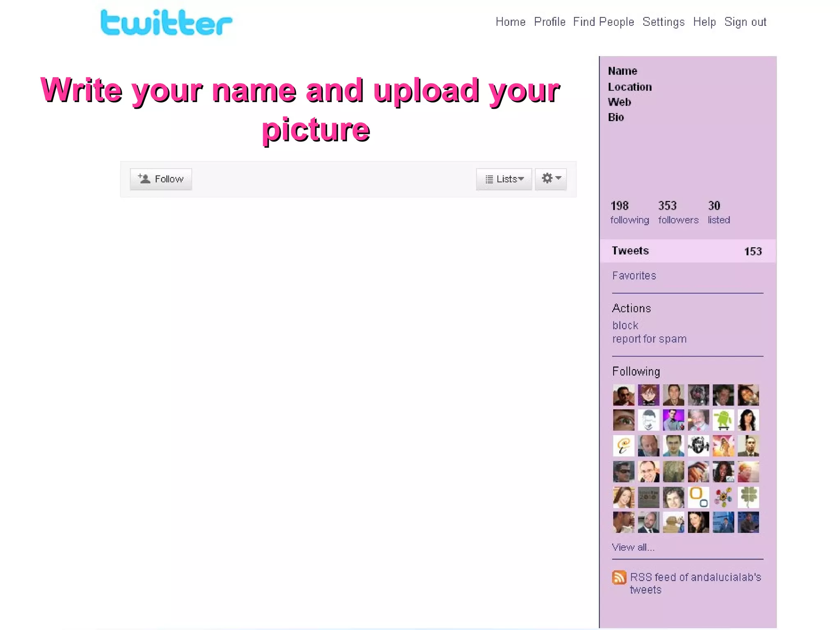Open the cartoon girl on purple avatar
This screenshot has width=840, height=630.
pos(648,395)
